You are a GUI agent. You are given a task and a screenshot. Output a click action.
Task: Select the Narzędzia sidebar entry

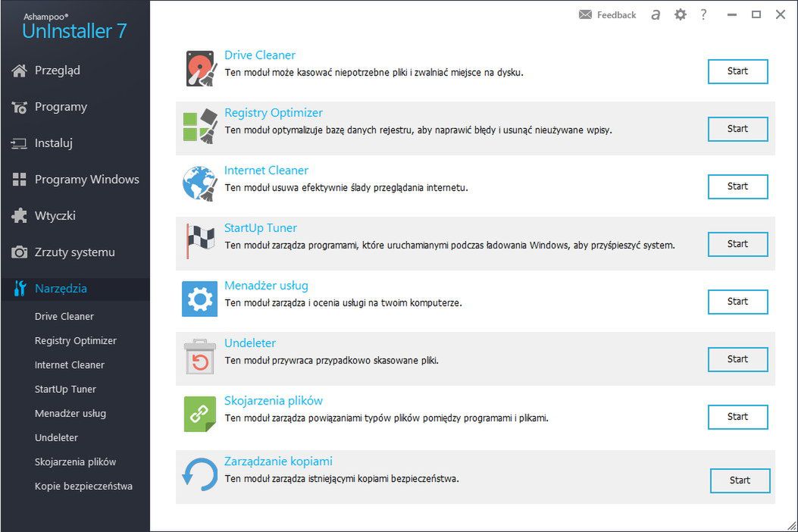(75, 289)
